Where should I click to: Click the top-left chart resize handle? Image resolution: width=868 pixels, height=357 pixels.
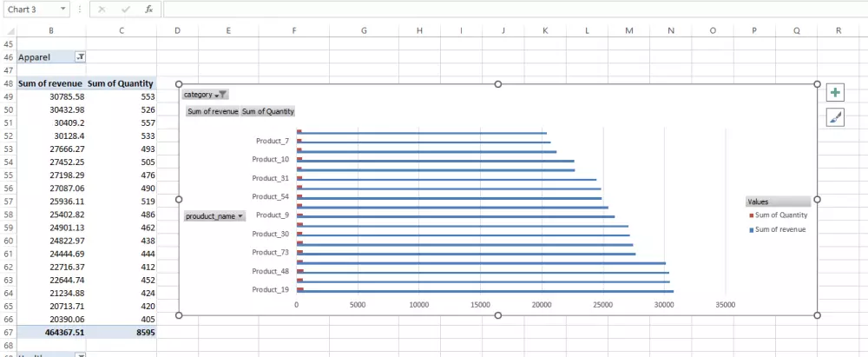179,83
